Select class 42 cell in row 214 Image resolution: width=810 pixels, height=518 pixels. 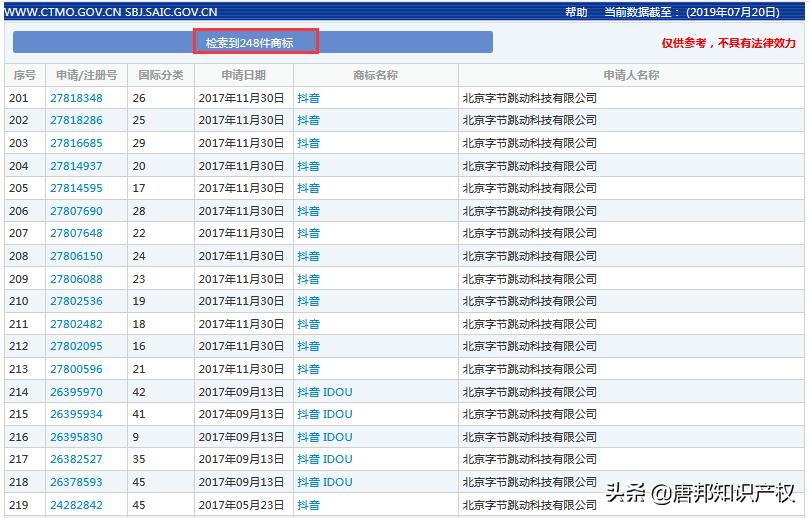tap(161, 393)
